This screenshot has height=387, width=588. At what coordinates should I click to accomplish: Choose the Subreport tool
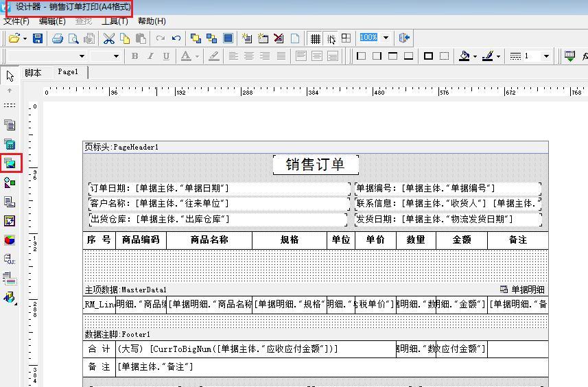click(10, 202)
